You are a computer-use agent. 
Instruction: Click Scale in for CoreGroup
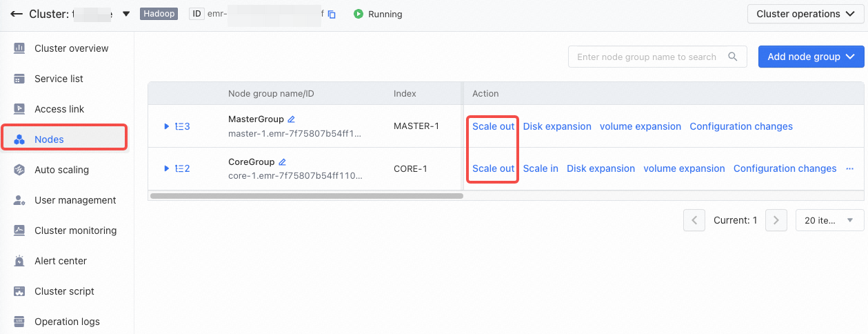pos(541,168)
